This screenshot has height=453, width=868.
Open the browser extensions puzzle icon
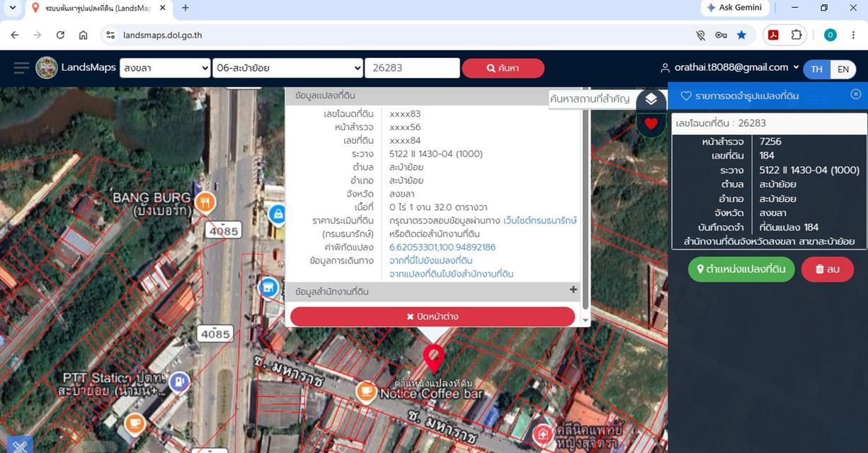[x=796, y=35]
